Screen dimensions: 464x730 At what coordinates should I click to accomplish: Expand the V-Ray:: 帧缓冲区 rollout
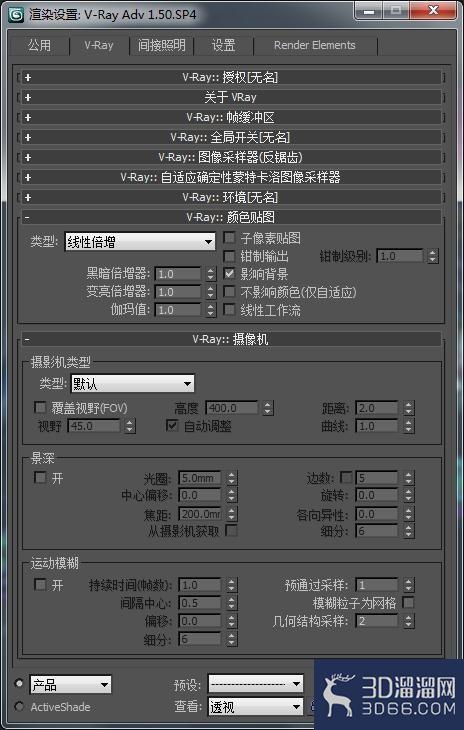(230, 117)
